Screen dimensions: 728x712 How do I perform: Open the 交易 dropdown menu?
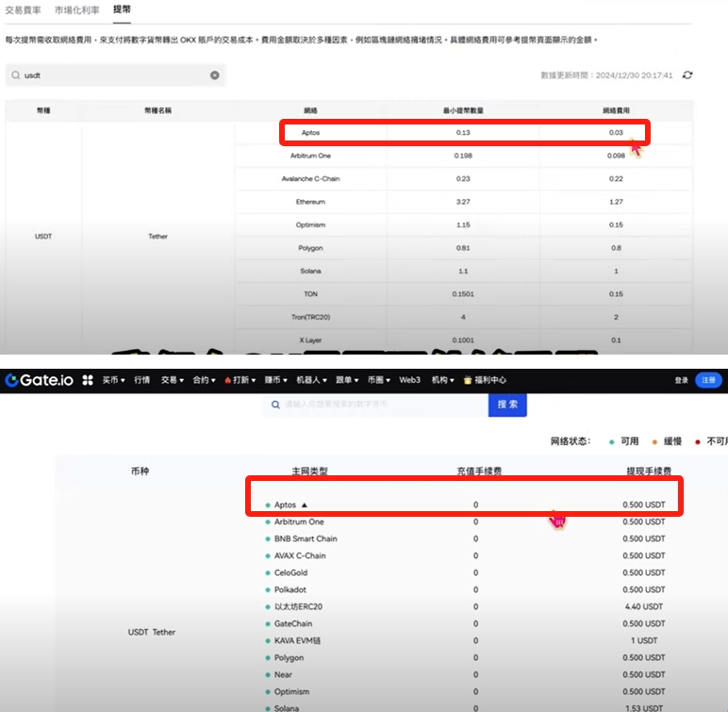pos(173,380)
